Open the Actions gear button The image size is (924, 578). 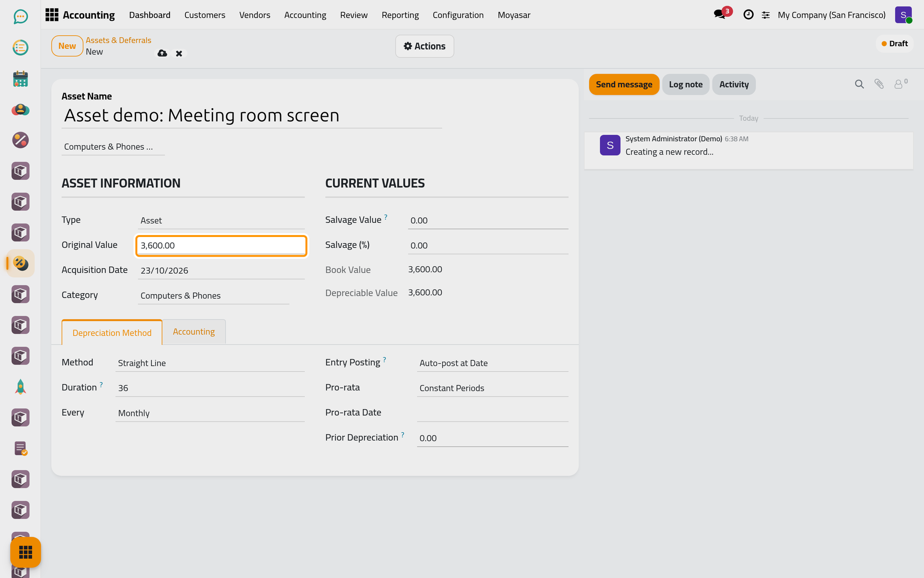pos(424,46)
